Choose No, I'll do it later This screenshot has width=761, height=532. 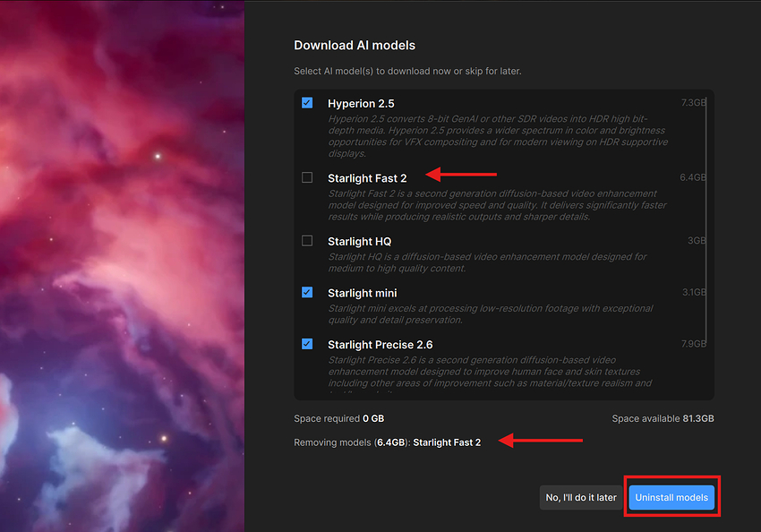[581, 498]
